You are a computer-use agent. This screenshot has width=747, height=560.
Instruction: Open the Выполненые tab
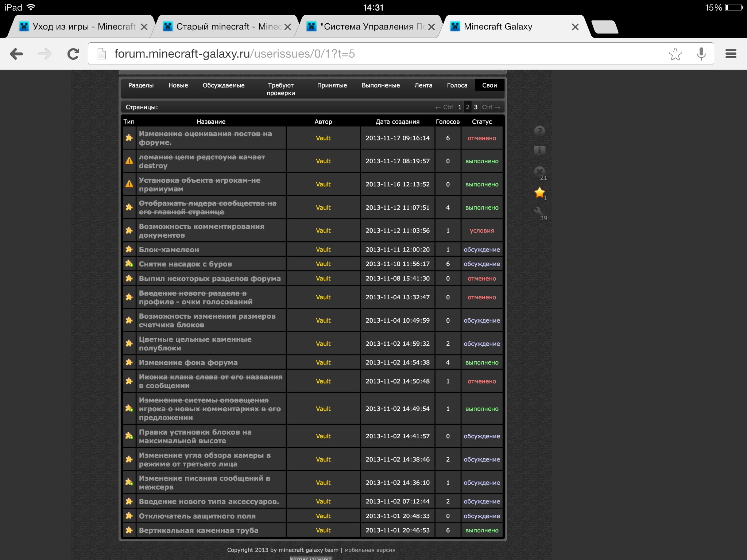coord(380,85)
